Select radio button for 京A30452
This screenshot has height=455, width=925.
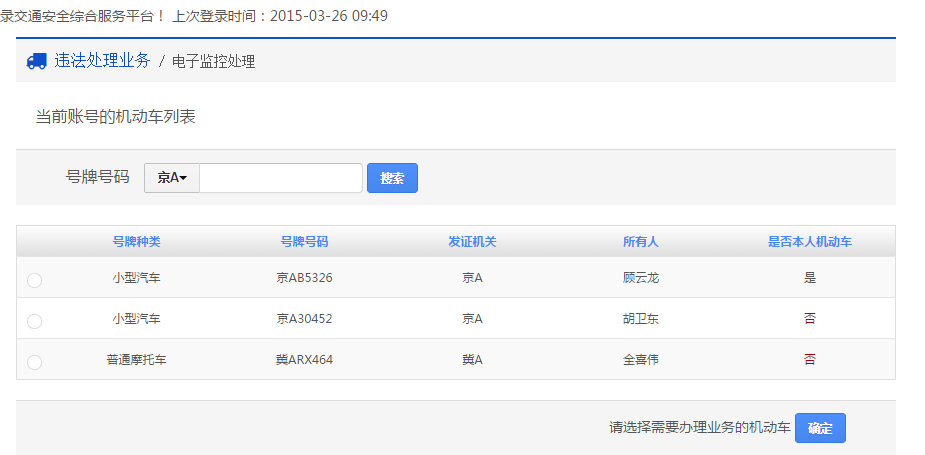point(35,322)
